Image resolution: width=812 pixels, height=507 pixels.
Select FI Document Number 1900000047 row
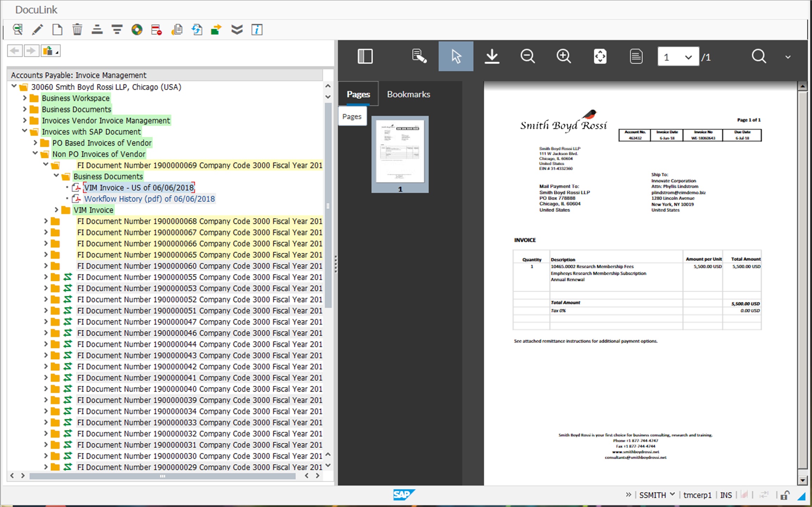(x=199, y=322)
